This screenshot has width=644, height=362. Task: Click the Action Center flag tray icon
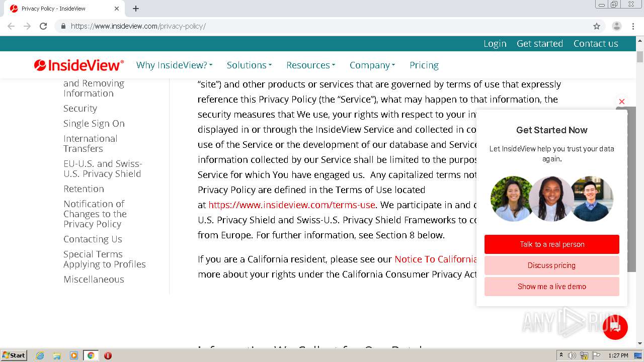point(596,355)
